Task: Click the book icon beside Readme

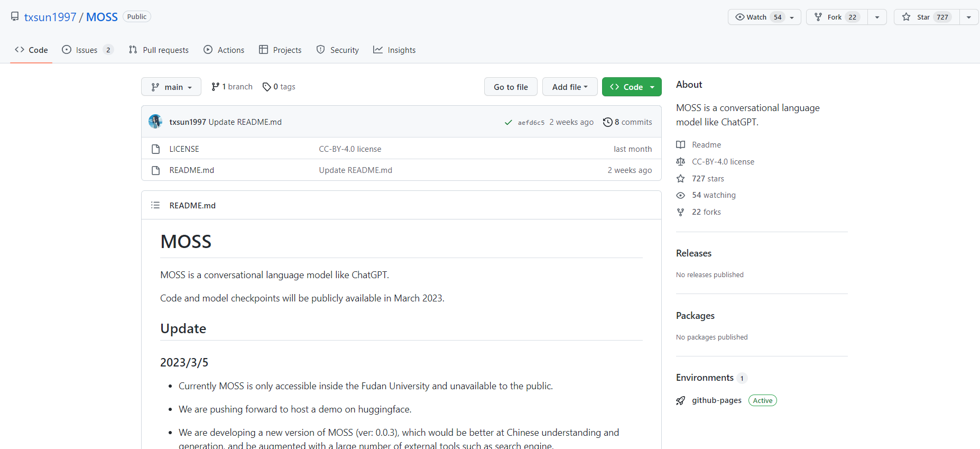Action: click(681, 144)
